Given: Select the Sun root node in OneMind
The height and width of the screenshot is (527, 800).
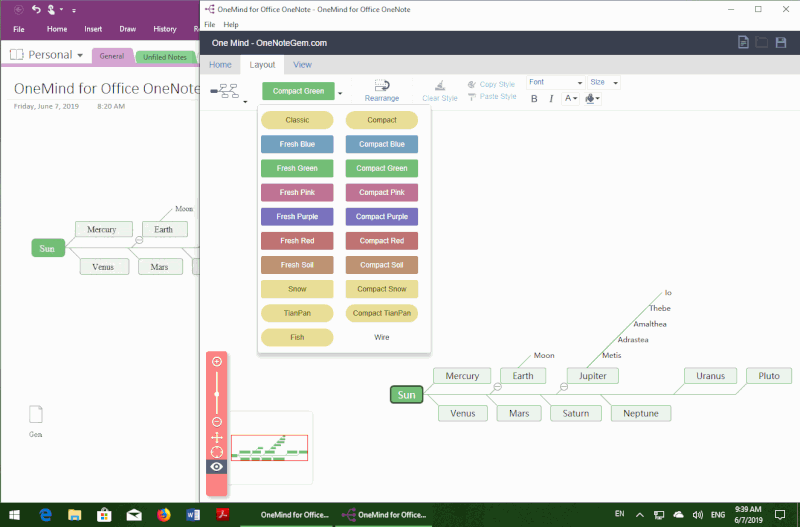Looking at the screenshot, I should coord(407,394).
